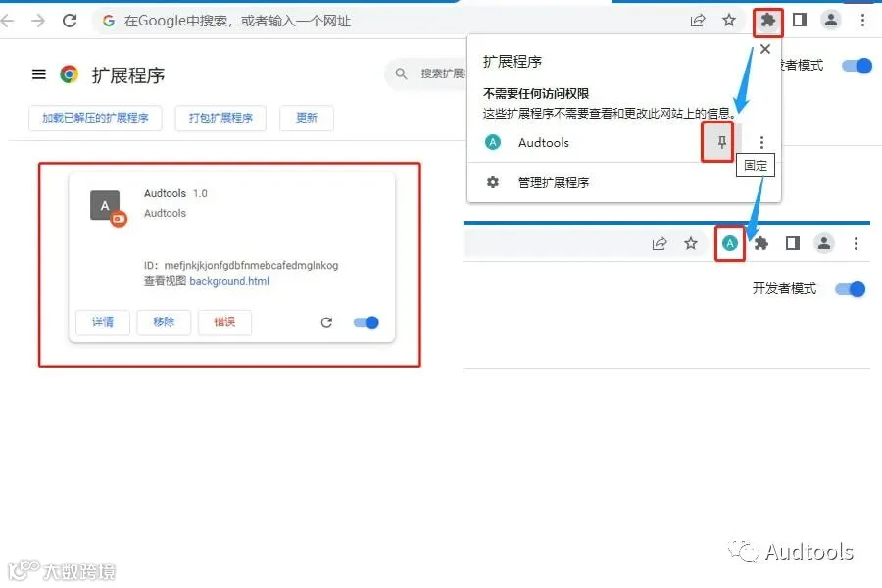Click the forward navigation arrow

(38, 21)
